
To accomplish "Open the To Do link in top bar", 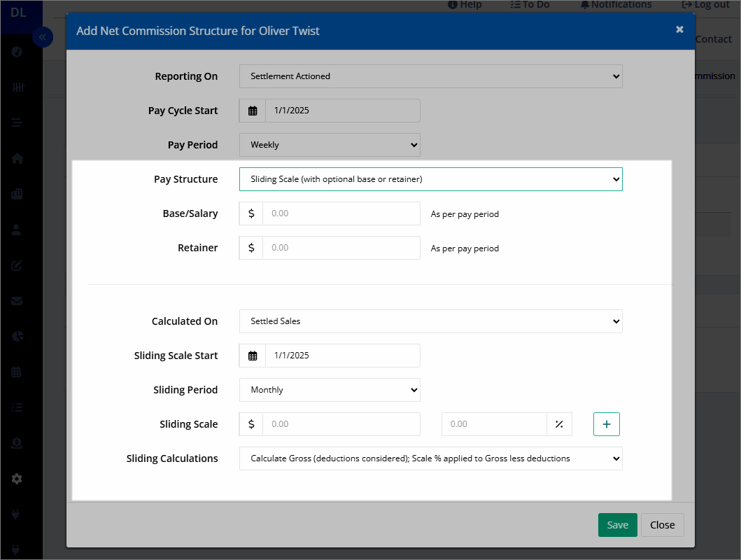I will pyautogui.click(x=530, y=5).
